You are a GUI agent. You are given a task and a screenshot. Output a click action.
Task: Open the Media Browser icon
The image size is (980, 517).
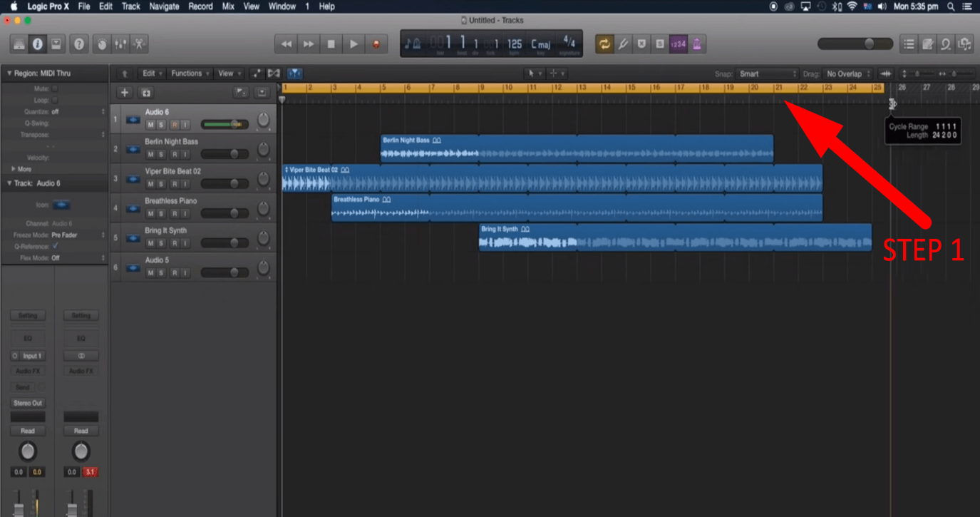966,43
